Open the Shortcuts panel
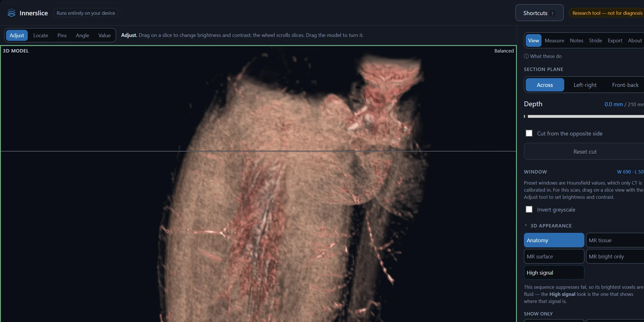 coord(539,13)
